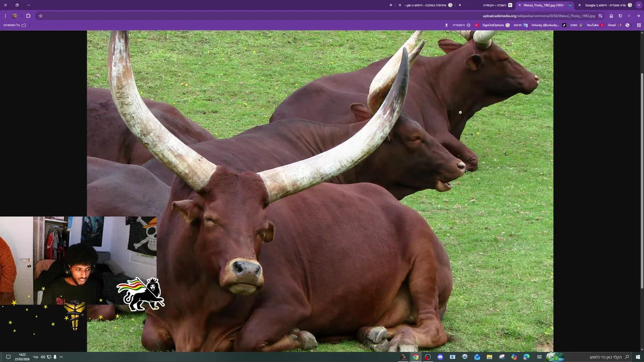Open the downloads arrow icon
Screen dimensions: 644x362
coord(446,25)
